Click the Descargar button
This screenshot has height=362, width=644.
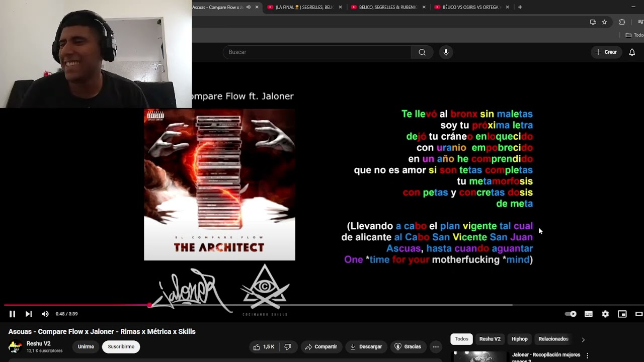click(x=366, y=347)
